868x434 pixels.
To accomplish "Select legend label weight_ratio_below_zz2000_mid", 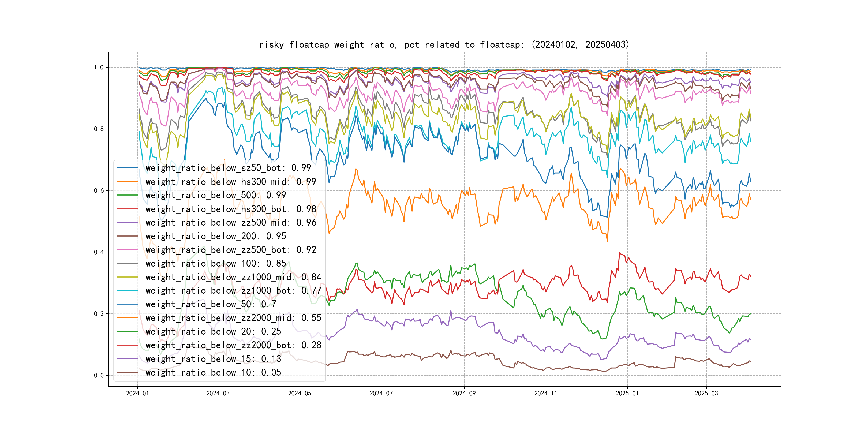I will [x=233, y=318].
